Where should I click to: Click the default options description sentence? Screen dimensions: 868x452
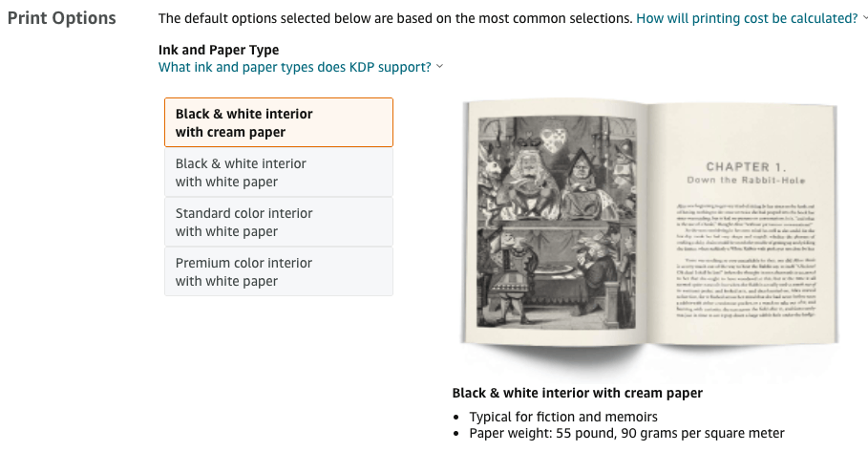pyautogui.click(x=395, y=18)
